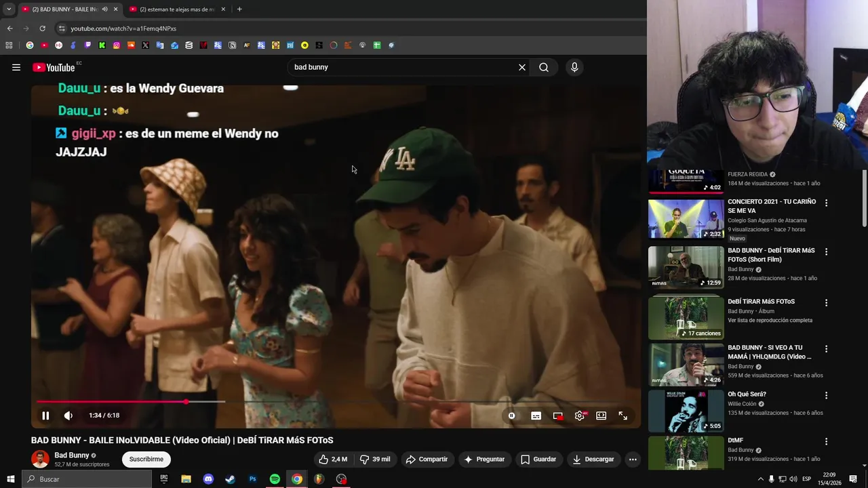Image resolution: width=868 pixels, height=488 pixels.
Task: Click the Preguntar button
Action: (484, 459)
